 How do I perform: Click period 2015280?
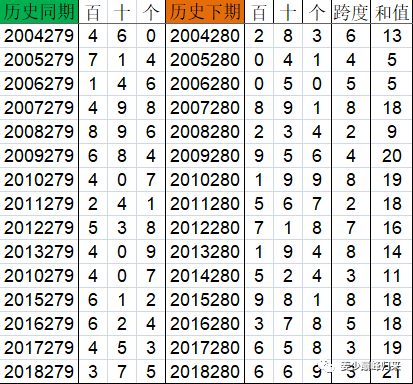(x=205, y=300)
